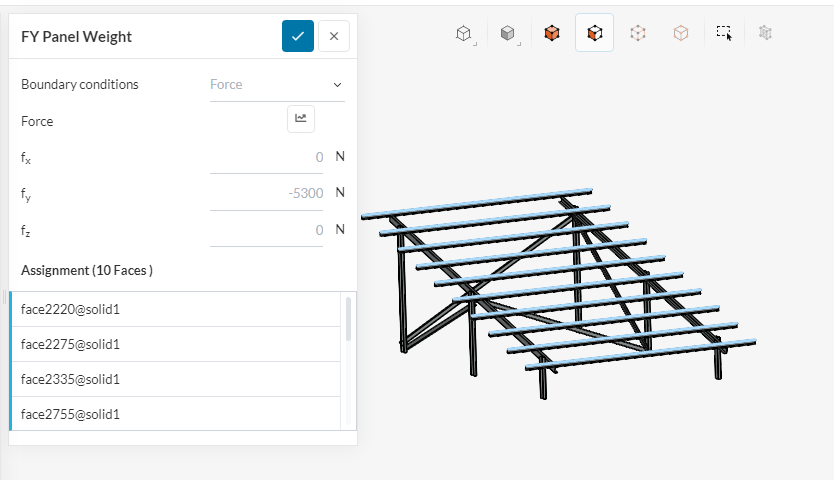Select face2275@solid1 in the assignment list
Viewport: 834px width, 480px height.
(175, 345)
